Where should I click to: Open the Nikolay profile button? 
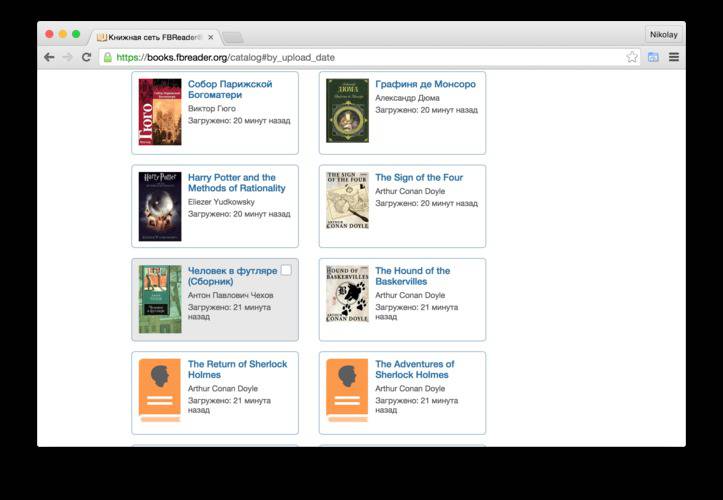tap(664, 35)
